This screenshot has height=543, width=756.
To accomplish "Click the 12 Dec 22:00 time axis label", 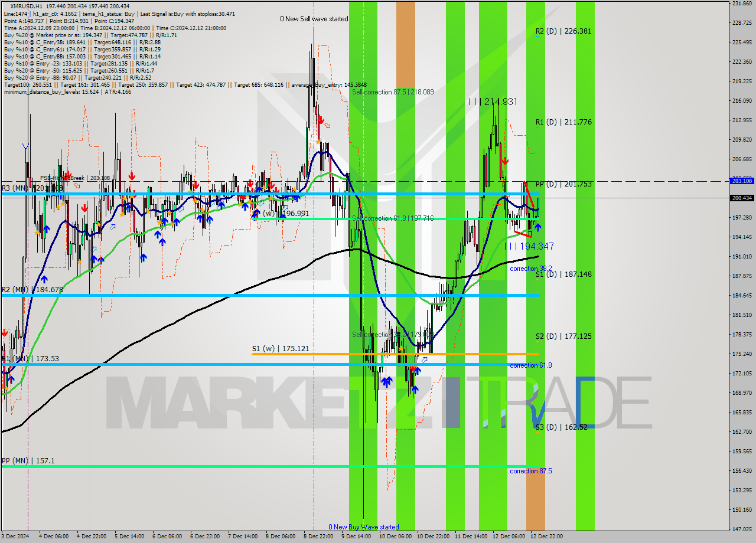I will pos(547,537).
